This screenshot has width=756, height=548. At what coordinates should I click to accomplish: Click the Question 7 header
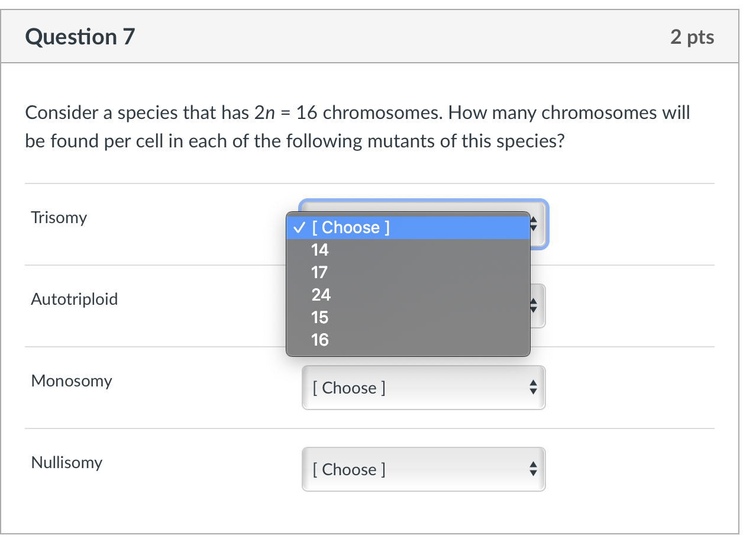pos(80,36)
